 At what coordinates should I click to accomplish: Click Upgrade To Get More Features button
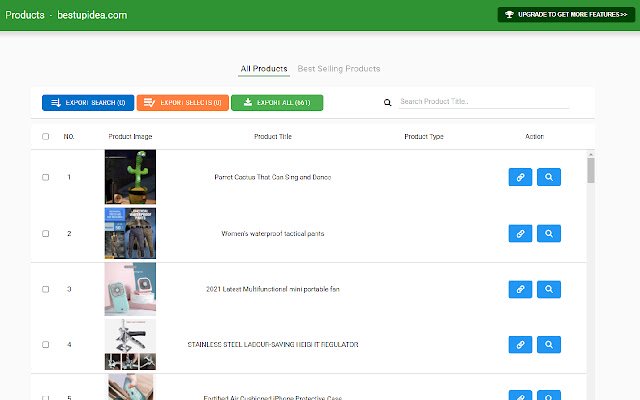point(566,15)
